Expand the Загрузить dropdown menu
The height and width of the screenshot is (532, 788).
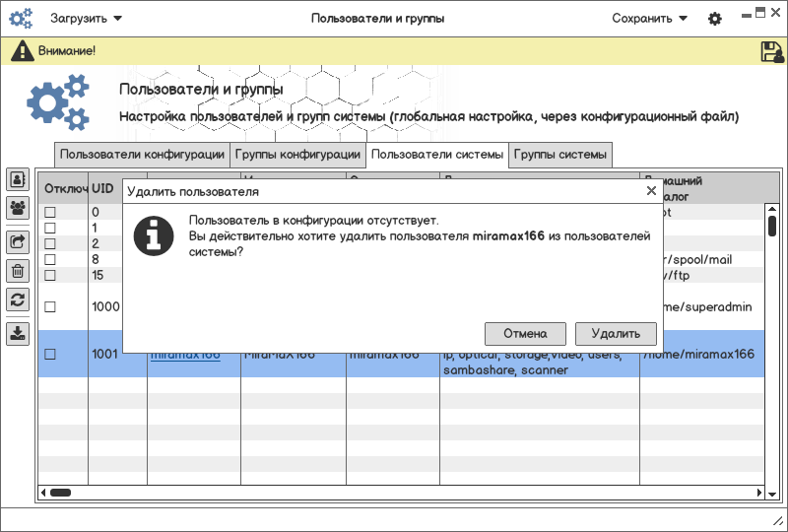point(86,19)
